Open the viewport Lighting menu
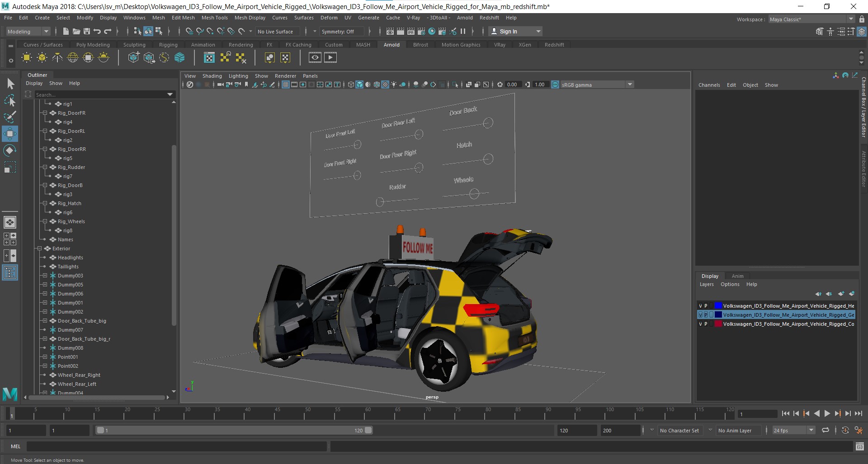Viewport: 868px width, 464px height. click(238, 76)
